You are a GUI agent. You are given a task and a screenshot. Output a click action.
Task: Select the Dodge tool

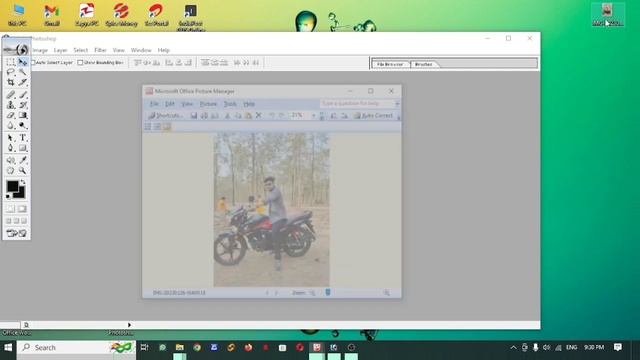[23, 126]
